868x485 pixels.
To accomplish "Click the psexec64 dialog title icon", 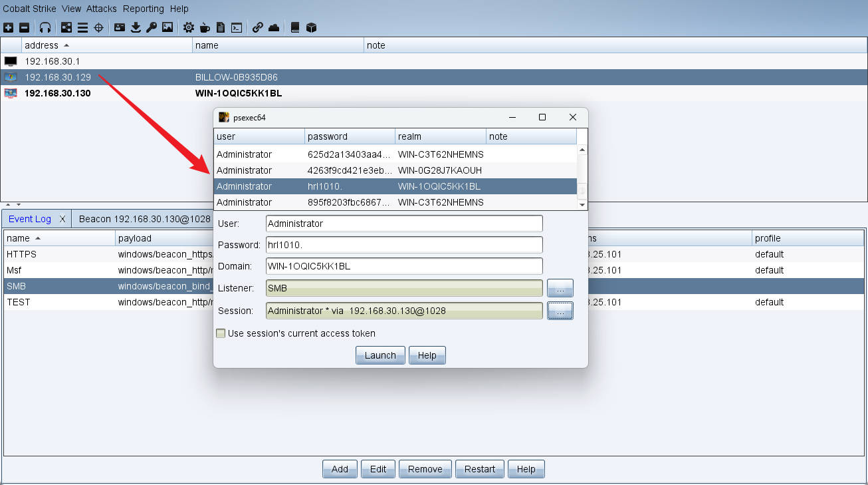I will [224, 117].
